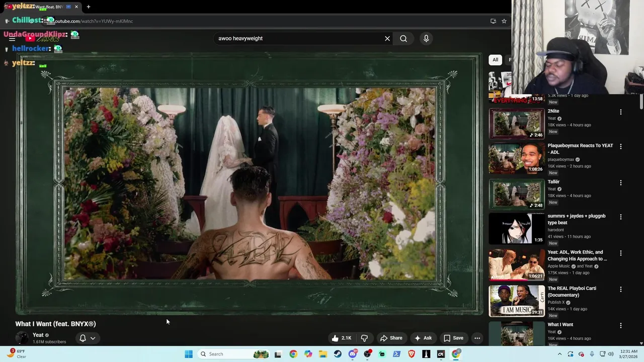Open the 2Nite video title

(x=553, y=111)
